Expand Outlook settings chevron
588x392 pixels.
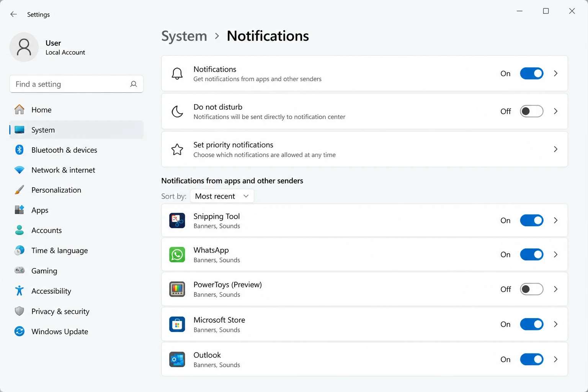pos(555,359)
